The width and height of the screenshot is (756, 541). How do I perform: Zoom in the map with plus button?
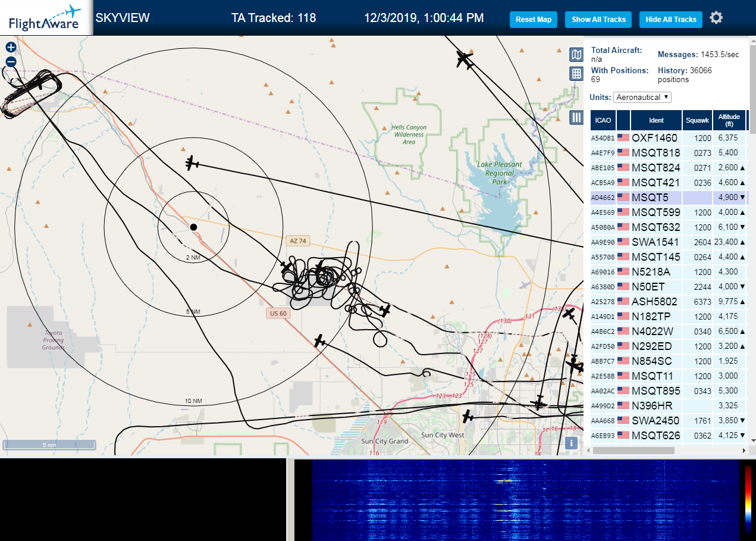(x=11, y=48)
